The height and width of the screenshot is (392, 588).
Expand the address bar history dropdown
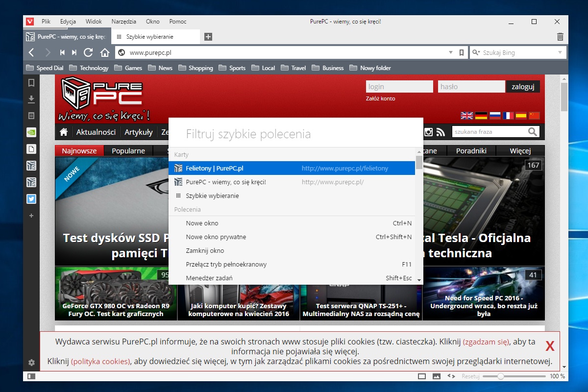[451, 52]
